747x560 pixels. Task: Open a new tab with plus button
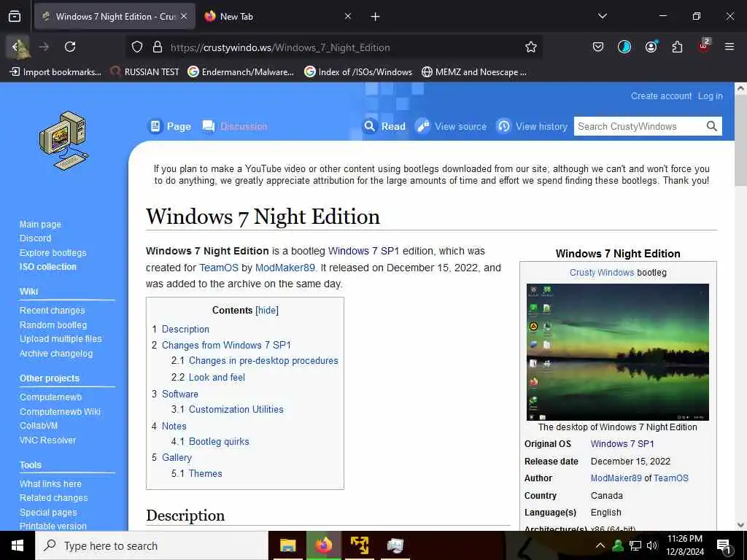376,17
